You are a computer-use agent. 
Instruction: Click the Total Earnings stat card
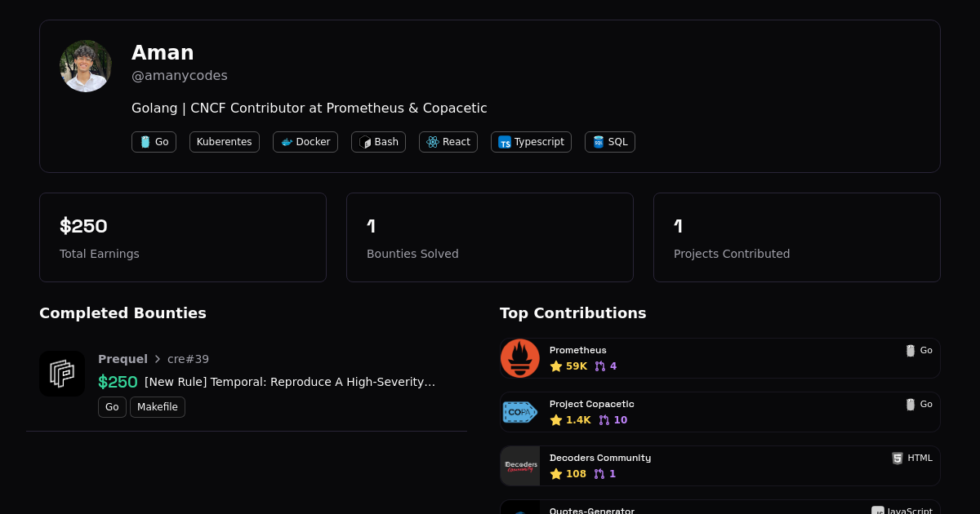(183, 237)
